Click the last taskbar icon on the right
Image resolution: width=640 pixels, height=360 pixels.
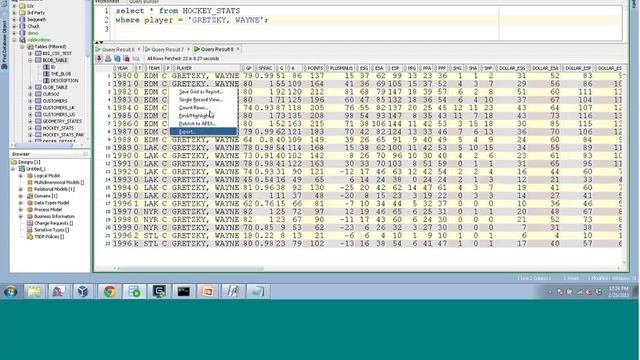[258, 291]
